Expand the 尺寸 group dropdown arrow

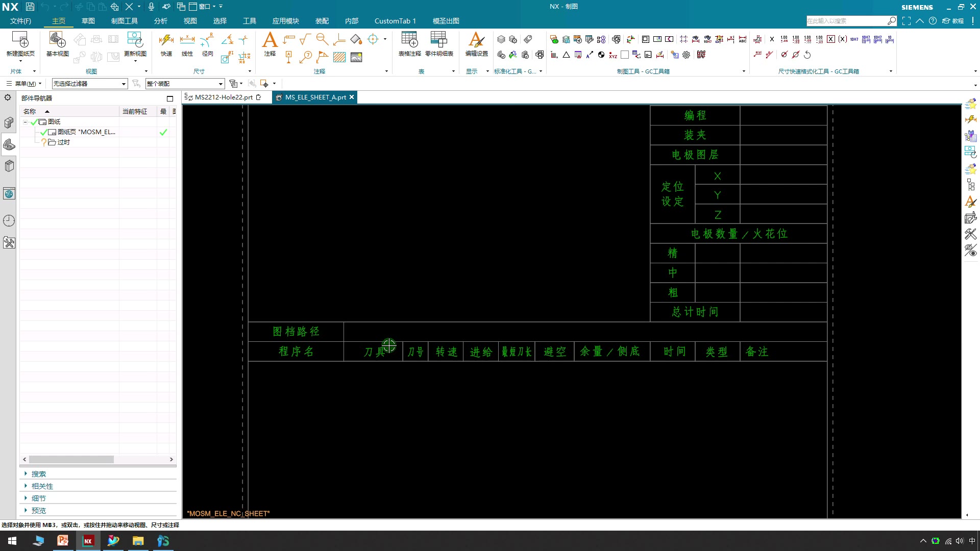tap(250, 71)
